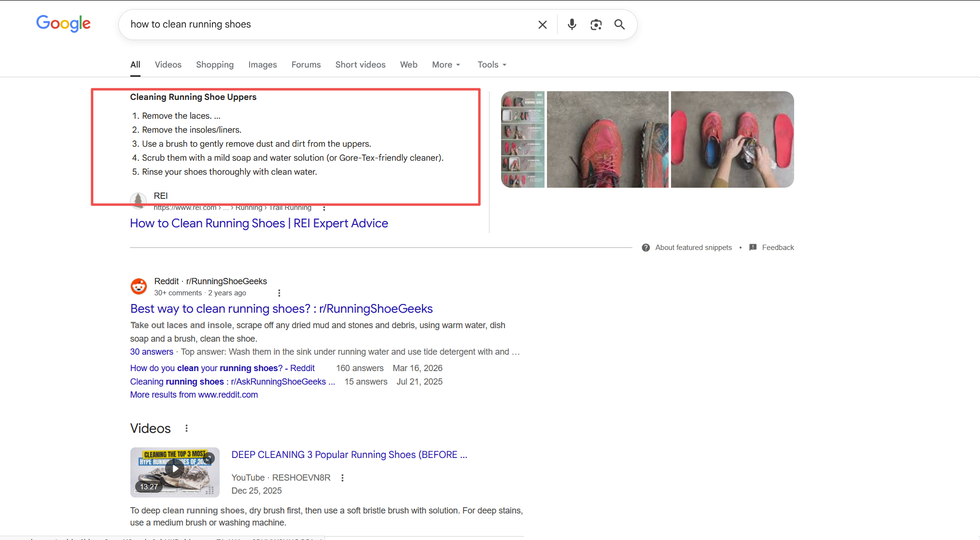Switch to the Videos tab
980x540 pixels.
pos(168,65)
